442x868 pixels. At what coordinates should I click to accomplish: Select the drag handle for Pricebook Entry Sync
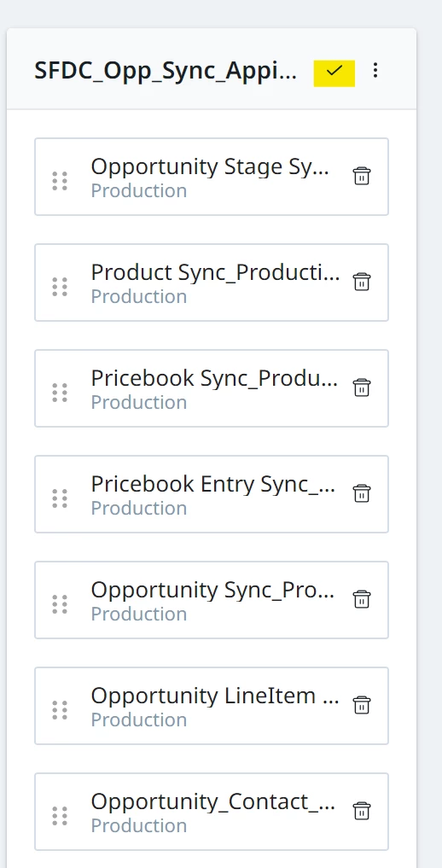tap(60, 498)
